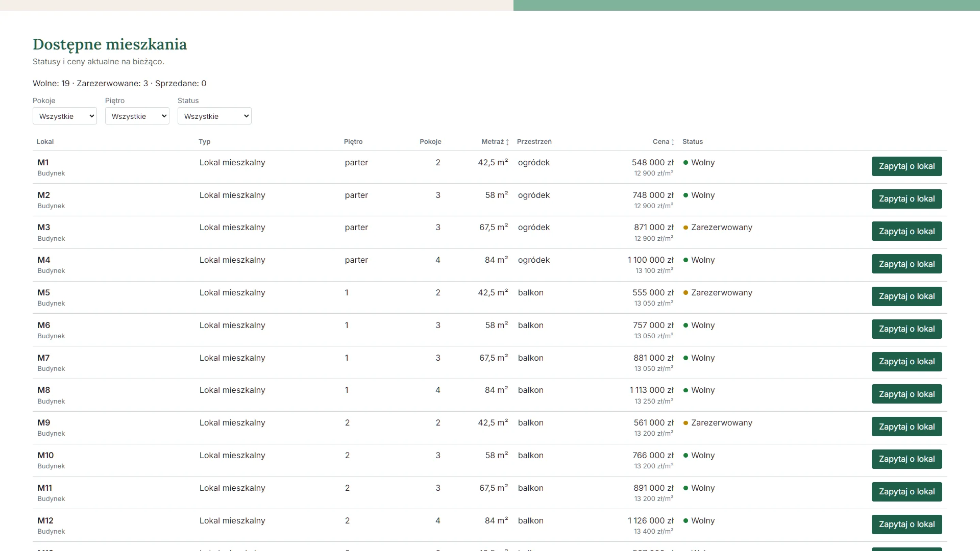Click the Typ column header
980x551 pixels.
click(x=204, y=142)
